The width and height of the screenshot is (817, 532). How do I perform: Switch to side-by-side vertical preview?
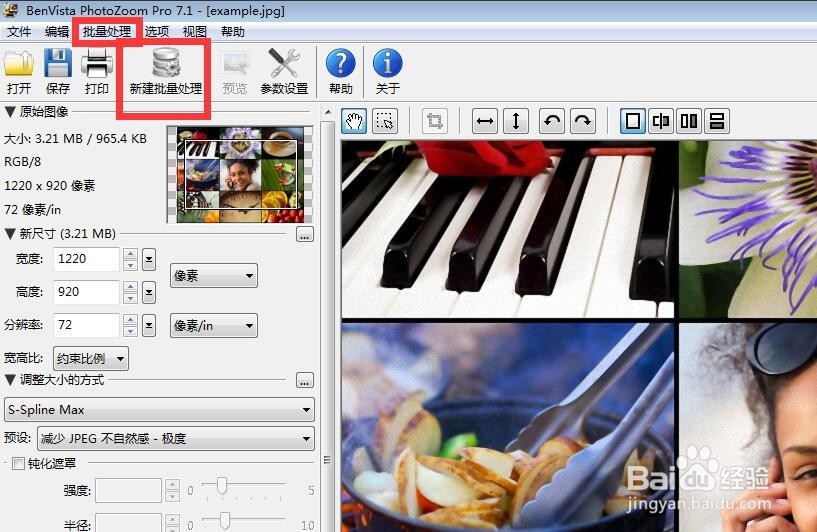coord(689,121)
